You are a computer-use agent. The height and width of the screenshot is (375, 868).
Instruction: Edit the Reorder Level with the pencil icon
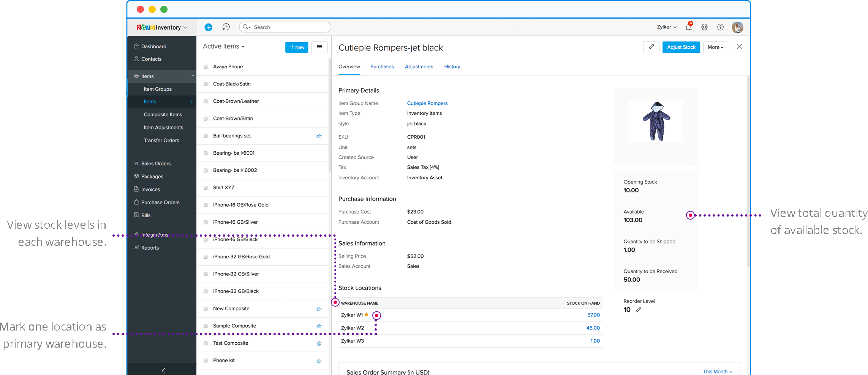point(638,310)
